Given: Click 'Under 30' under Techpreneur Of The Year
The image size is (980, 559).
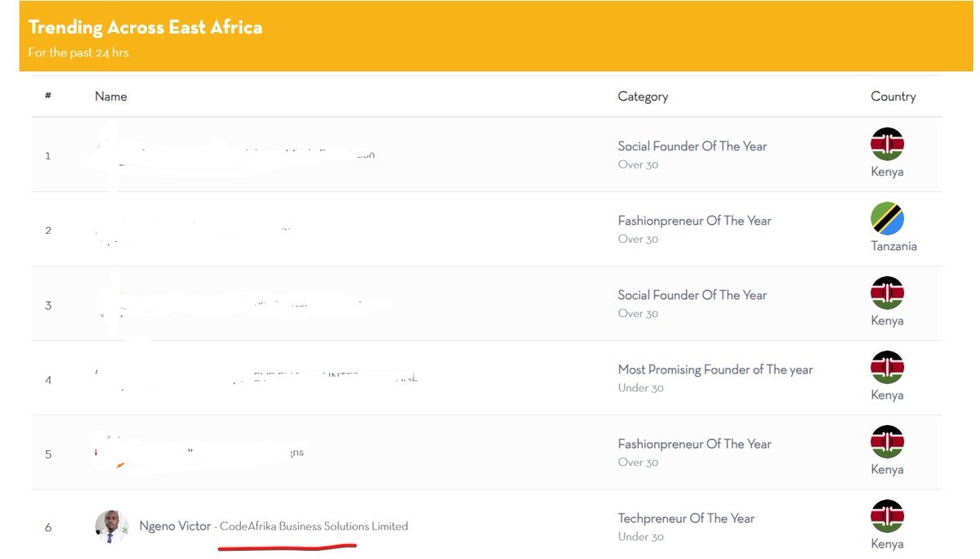Looking at the screenshot, I should click(x=640, y=537).
